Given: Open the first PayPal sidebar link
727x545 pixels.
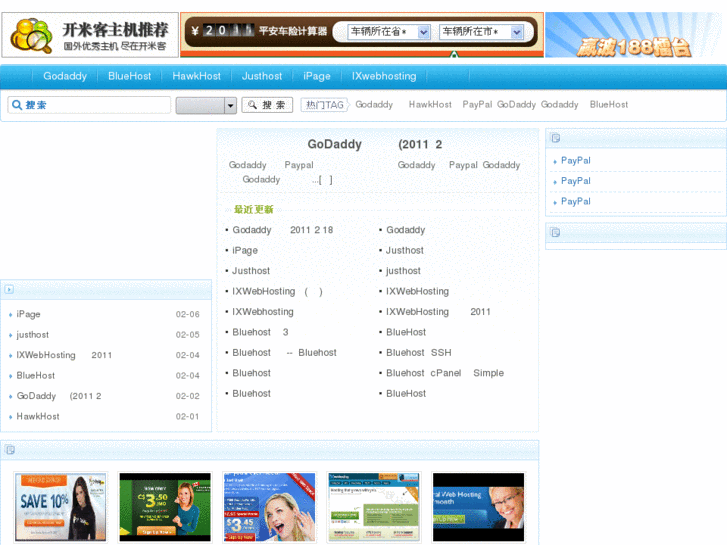Looking at the screenshot, I should [575, 160].
